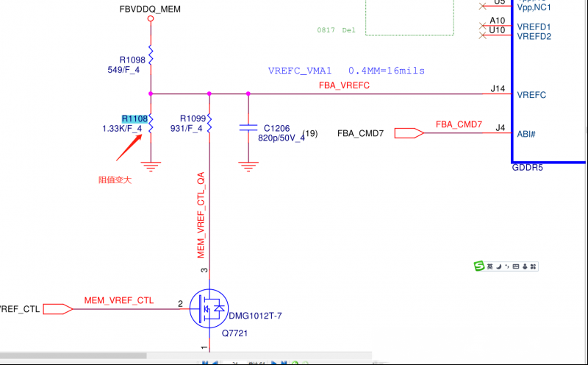Click the user account icon in IME bar
Screen dimensions: 588x365
[x=525, y=266]
